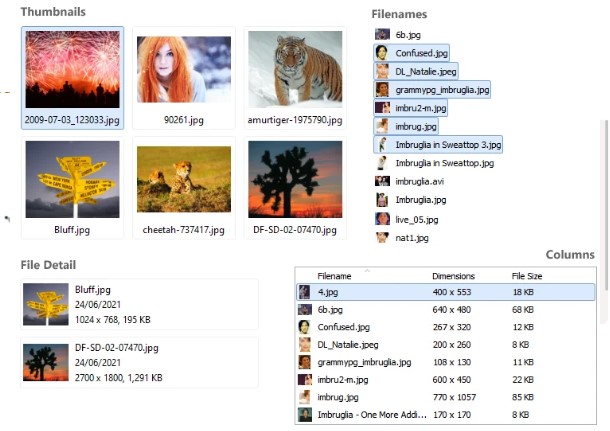The width and height of the screenshot is (610, 431).
Task: Sort by the Filename column header
Action: pyautogui.click(x=334, y=276)
